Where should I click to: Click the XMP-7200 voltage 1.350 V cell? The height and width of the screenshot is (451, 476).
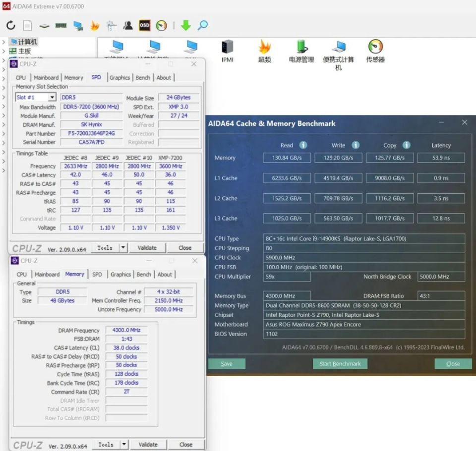(171, 227)
